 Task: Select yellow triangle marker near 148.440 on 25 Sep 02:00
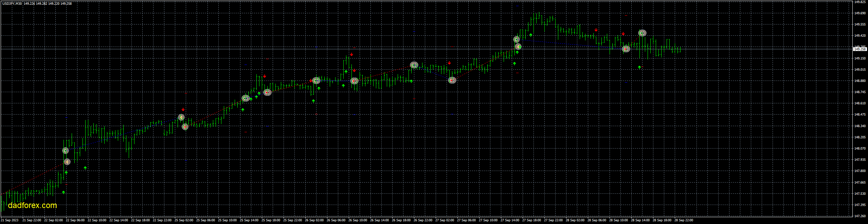tap(181, 118)
